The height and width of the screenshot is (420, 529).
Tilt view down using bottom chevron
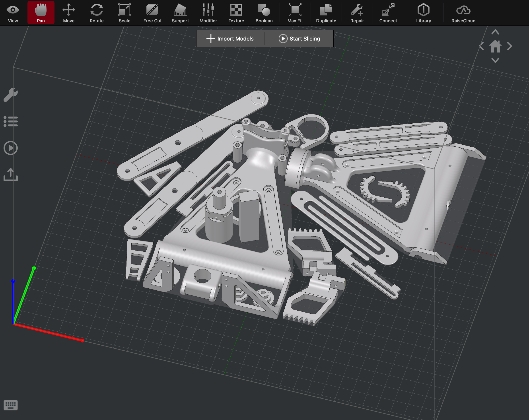point(495,60)
